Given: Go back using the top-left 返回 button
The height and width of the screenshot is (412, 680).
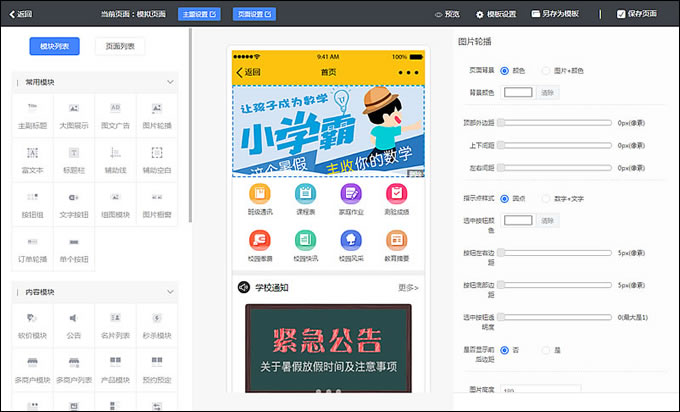Looking at the screenshot, I should 20,14.
